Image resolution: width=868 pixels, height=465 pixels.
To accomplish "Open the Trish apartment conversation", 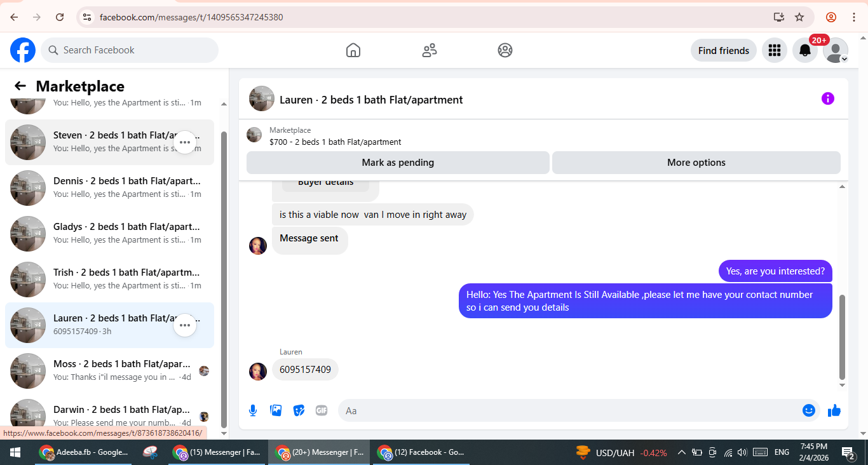I will click(109, 280).
